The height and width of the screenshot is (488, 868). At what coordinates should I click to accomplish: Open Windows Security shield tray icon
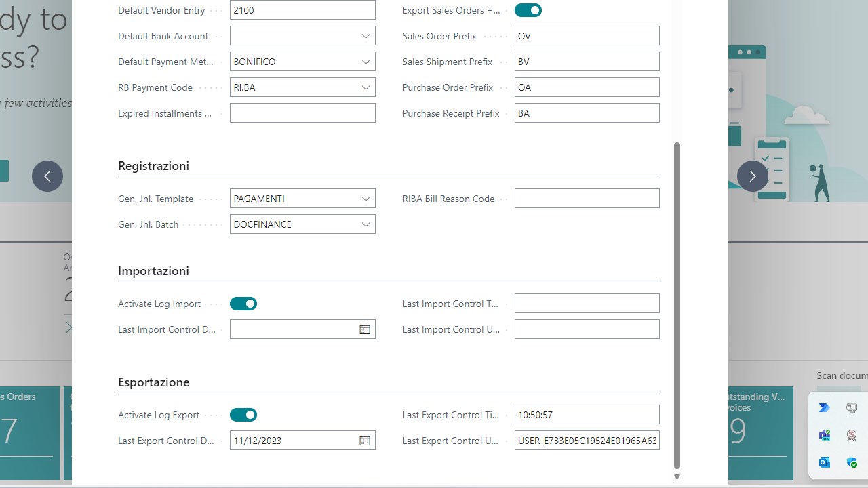852,462
